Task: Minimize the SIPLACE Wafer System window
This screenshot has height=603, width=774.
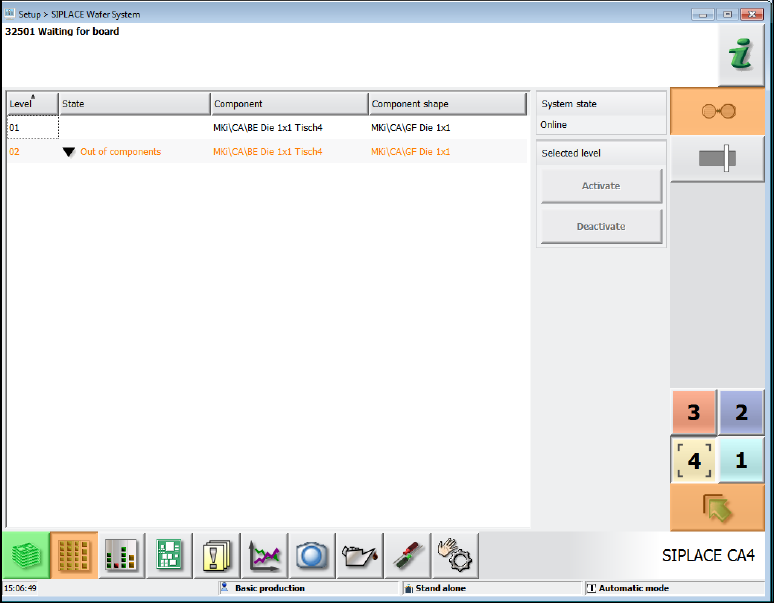Action: tap(703, 14)
